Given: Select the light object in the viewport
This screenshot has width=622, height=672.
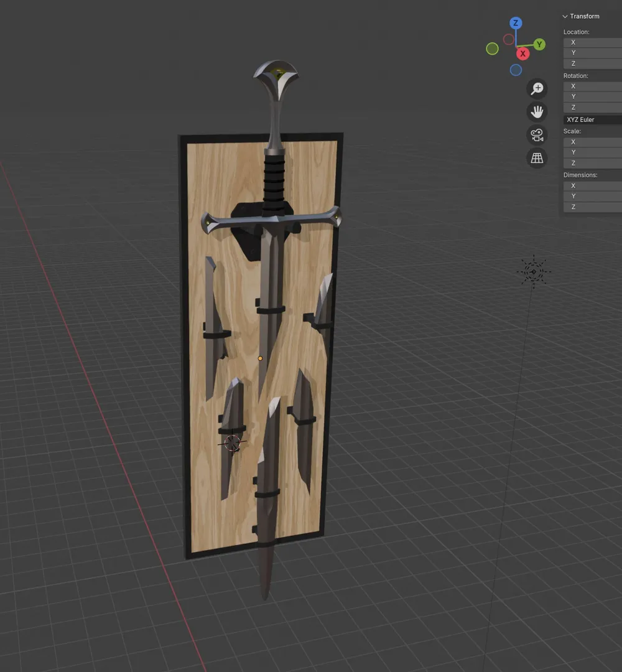Looking at the screenshot, I should tap(533, 271).
